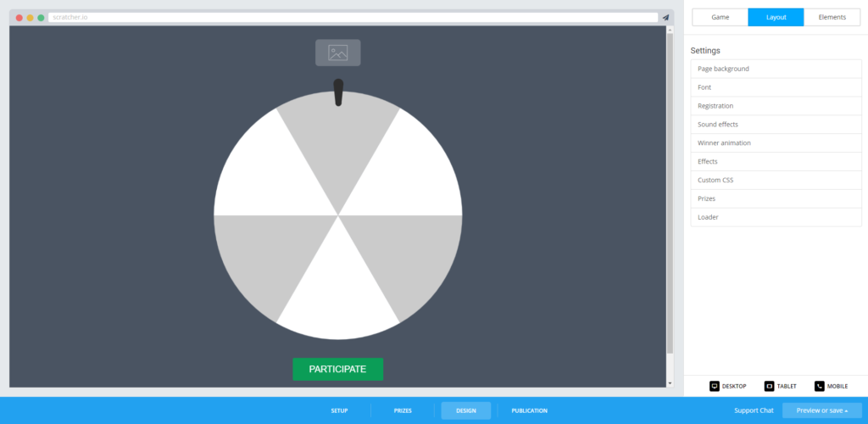Click the black wheel pointer needle

[x=338, y=93]
